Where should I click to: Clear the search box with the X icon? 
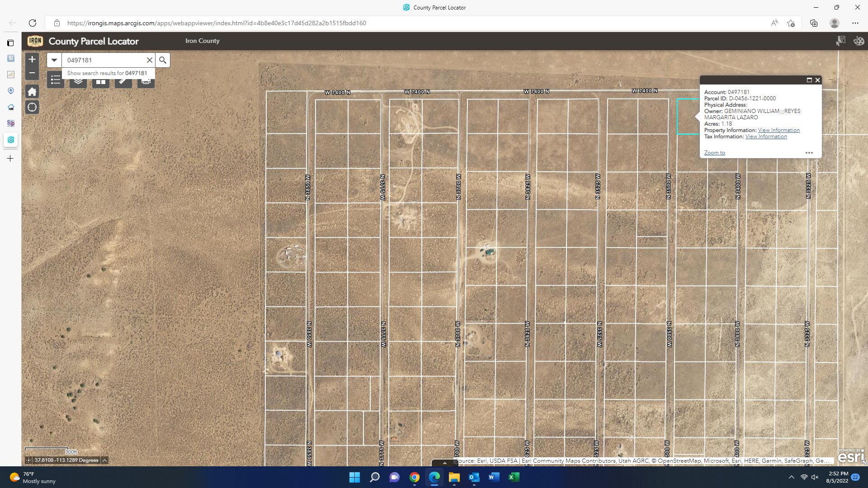[x=150, y=60]
